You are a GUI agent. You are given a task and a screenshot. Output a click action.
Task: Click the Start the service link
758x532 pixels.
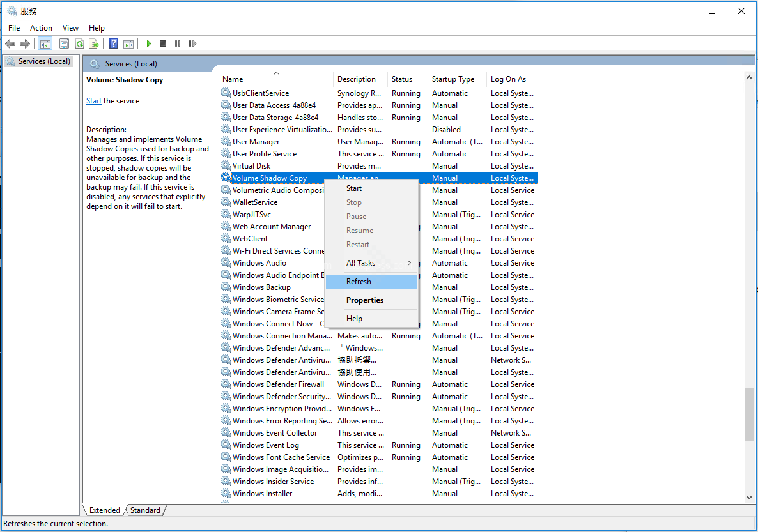click(x=94, y=101)
